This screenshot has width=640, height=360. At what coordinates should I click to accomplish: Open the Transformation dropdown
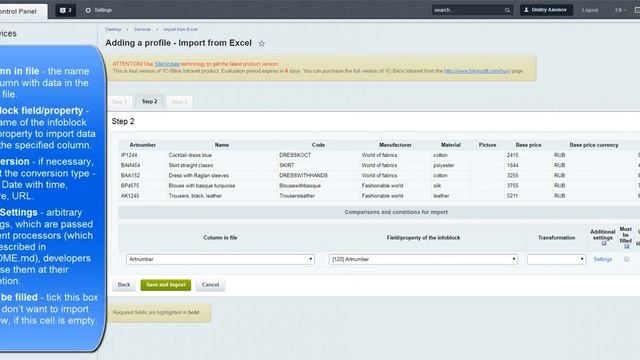click(556, 259)
